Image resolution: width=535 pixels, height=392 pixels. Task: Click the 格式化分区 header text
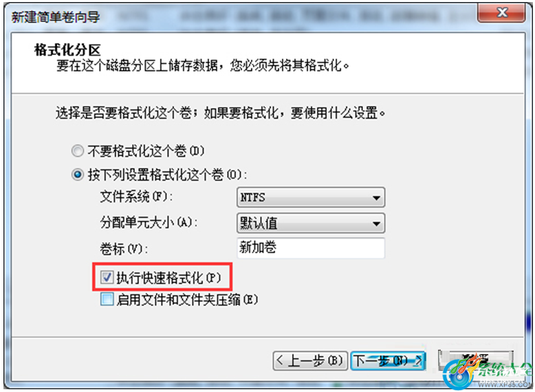pos(67,50)
